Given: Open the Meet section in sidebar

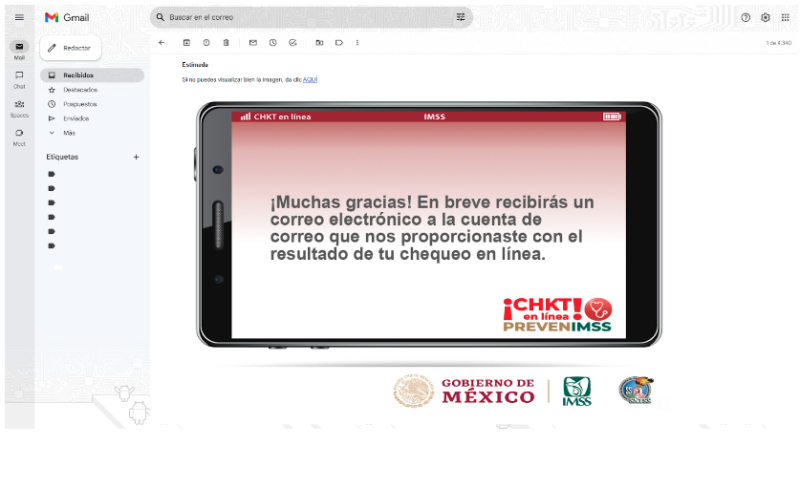Looking at the screenshot, I should 19,137.
